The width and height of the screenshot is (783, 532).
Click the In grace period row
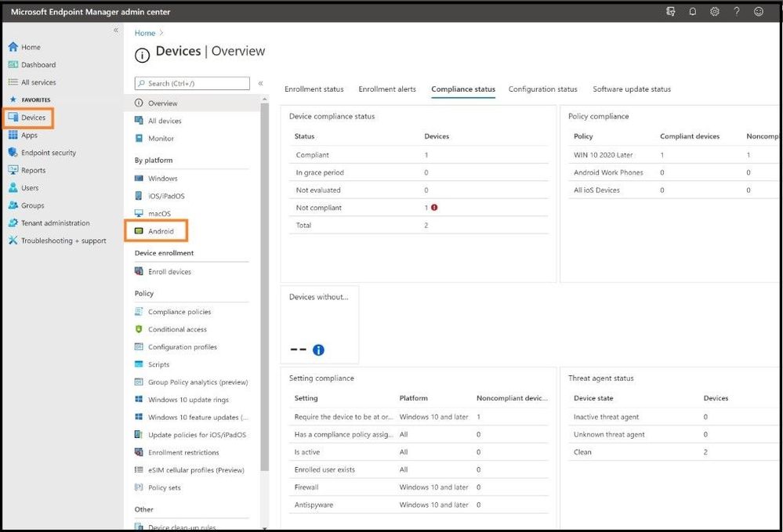coord(419,172)
